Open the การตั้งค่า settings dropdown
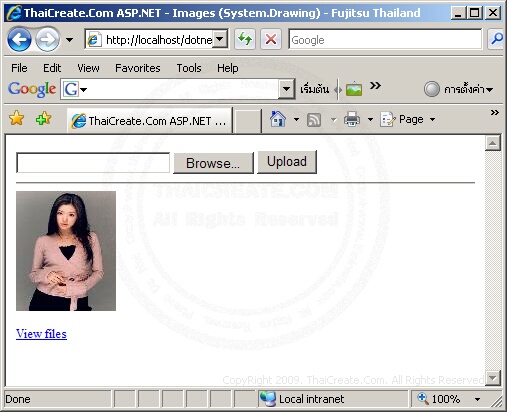The height and width of the screenshot is (412, 507). click(468, 89)
